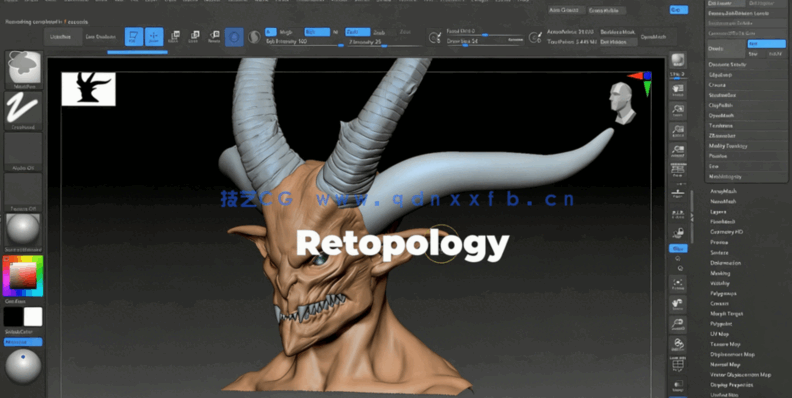This screenshot has width=792, height=398.
Task: Click the Zoom3D magnifier icon
Action: click(x=677, y=324)
